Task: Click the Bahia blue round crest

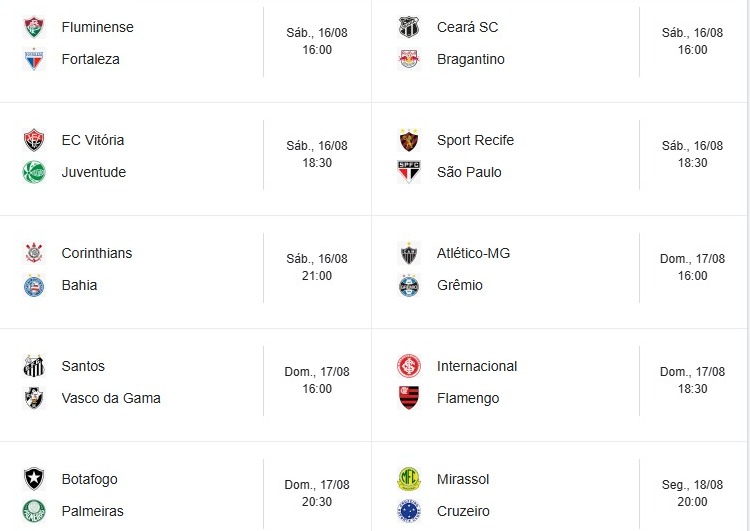Action: (x=34, y=285)
